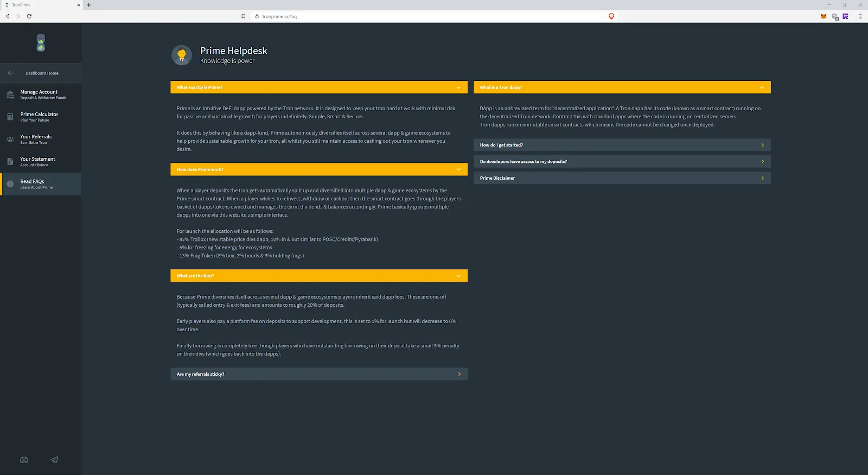
Task: Click the tronprime.io/faq address bar
Action: point(423,16)
